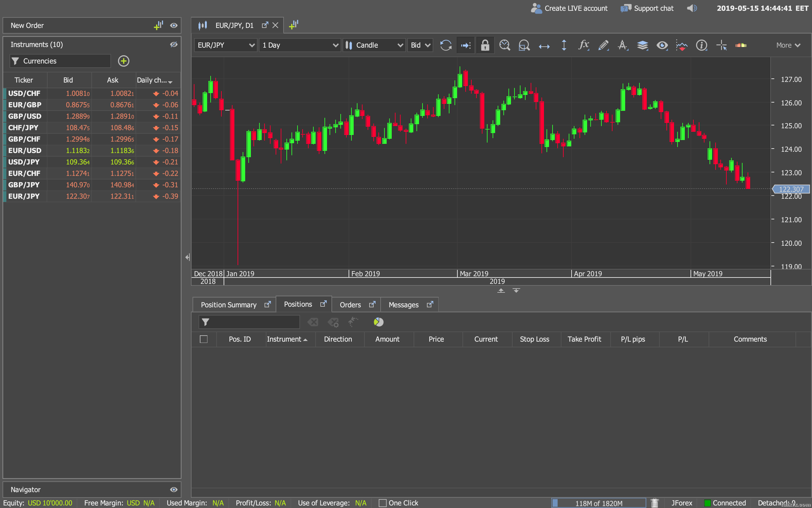The width and height of the screenshot is (812, 508).
Task: Open the EUR/JPY instrument dropdown
Action: (226, 45)
